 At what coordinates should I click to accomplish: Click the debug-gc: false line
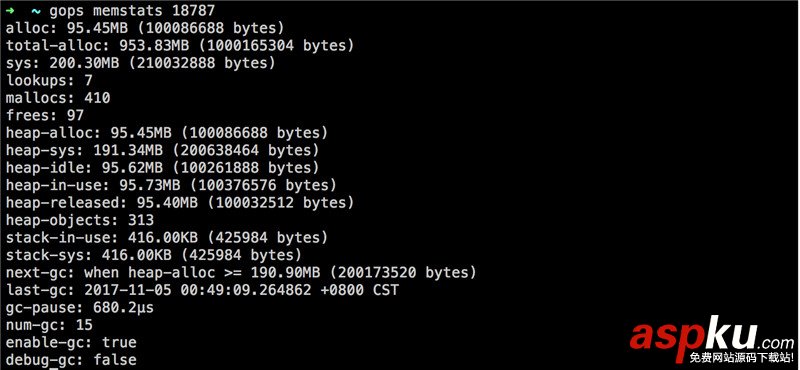71,359
